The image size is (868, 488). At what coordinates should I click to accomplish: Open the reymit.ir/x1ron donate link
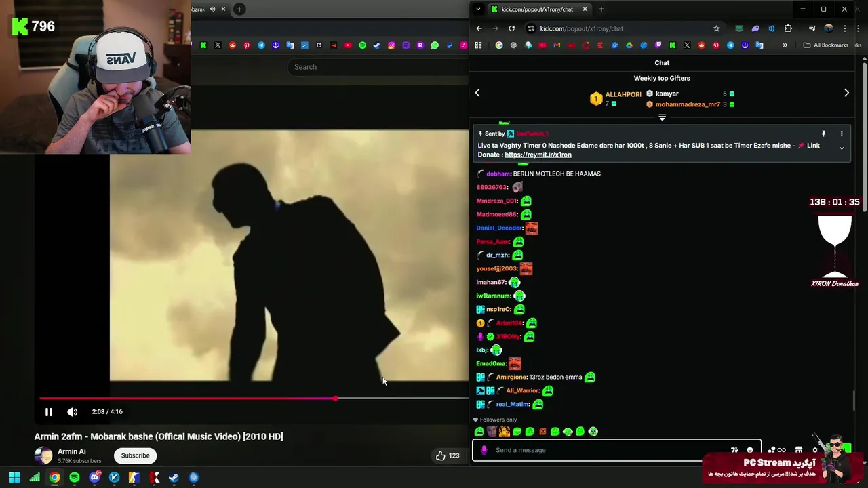[538, 155]
